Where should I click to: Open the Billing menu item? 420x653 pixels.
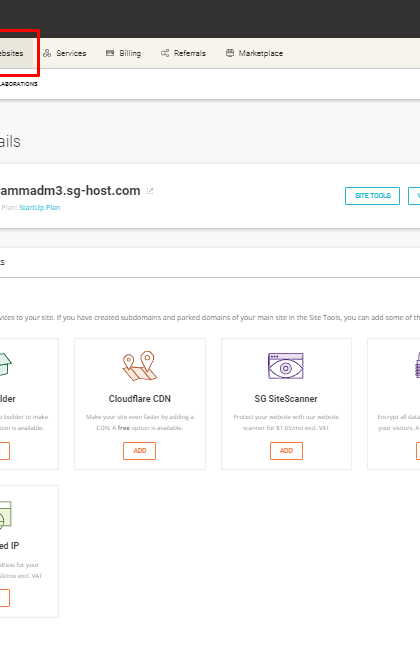tap(123, 53)
